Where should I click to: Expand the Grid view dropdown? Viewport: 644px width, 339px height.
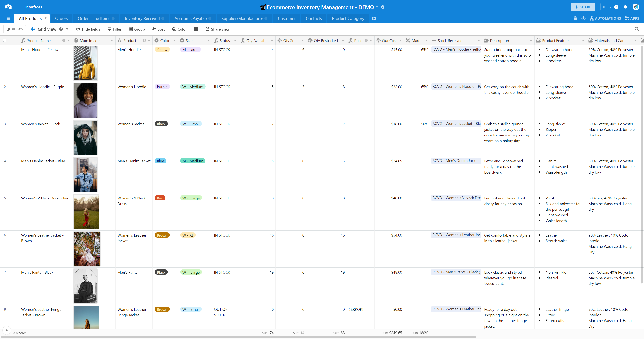coord(67,29)
